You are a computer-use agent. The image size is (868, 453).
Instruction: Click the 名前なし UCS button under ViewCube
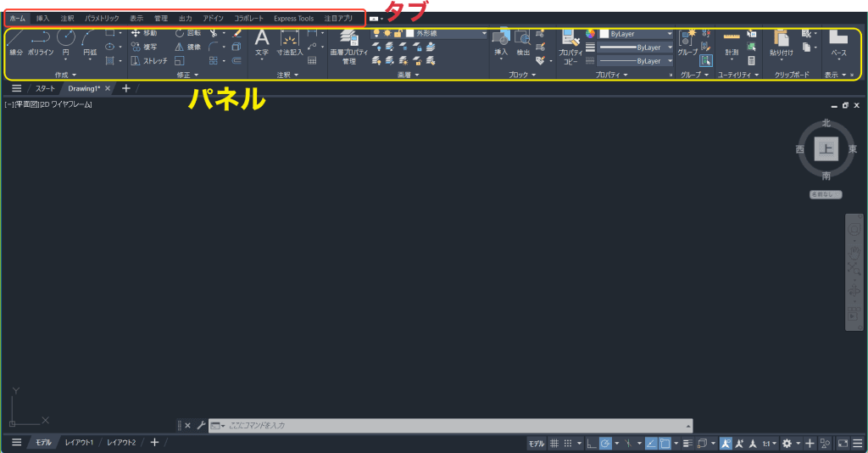tap(826, 194)
